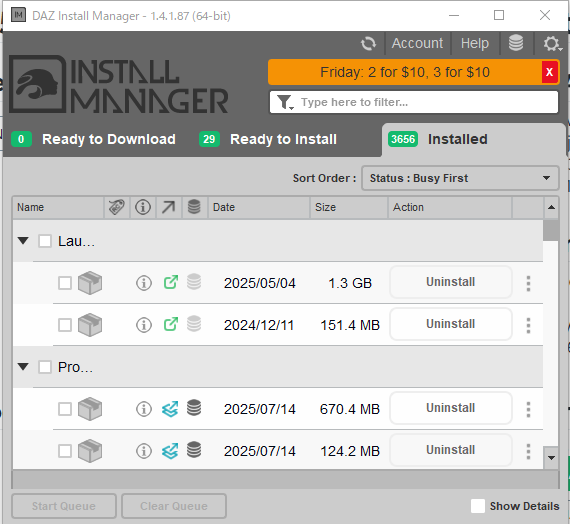570x524 pixels.
Task: Open the Help menu
Action: (475, 43)
